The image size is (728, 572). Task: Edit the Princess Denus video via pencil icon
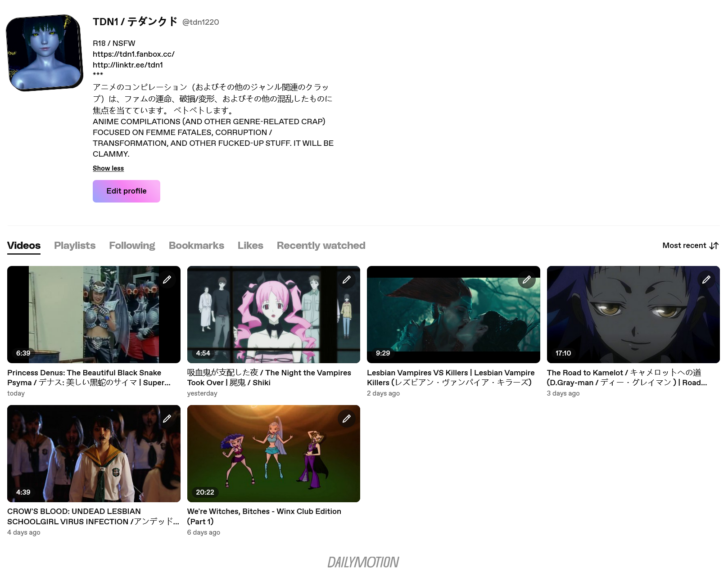click(167, 279)
